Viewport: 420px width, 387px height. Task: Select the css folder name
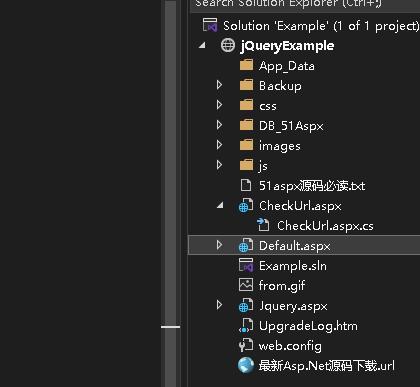click(268, 106)
